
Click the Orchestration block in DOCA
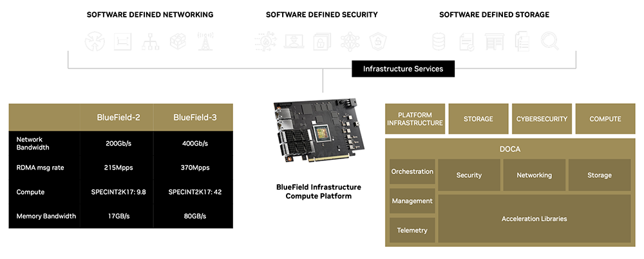[412, 171]
